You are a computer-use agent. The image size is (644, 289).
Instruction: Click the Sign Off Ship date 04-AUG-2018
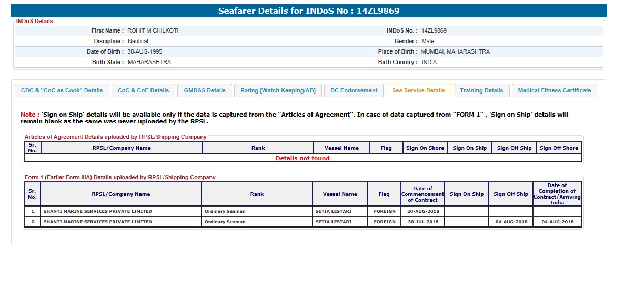pos(511,222)
